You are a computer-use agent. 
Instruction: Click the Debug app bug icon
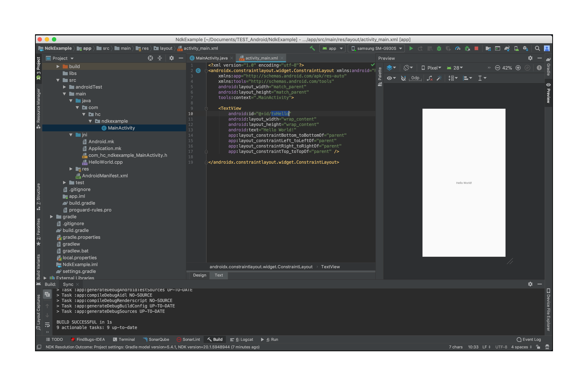439,48
